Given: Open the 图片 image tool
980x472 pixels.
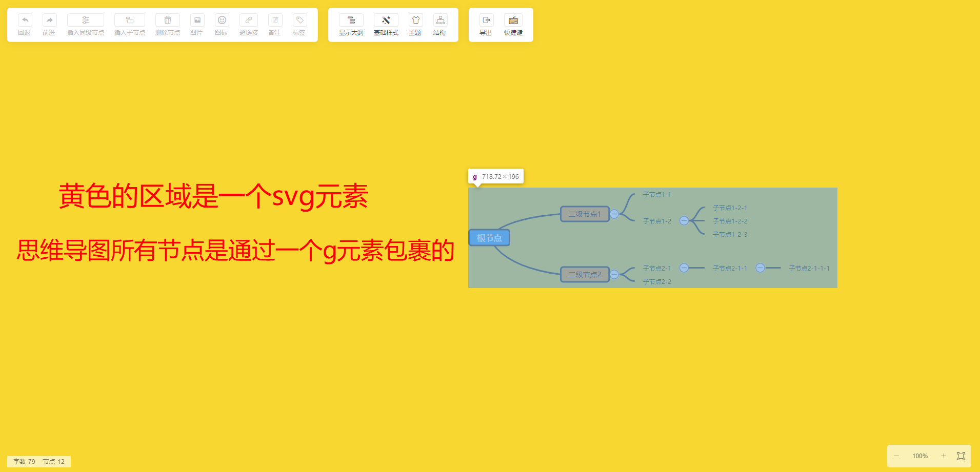Looking at the screenshot, I should pos(197,20).
